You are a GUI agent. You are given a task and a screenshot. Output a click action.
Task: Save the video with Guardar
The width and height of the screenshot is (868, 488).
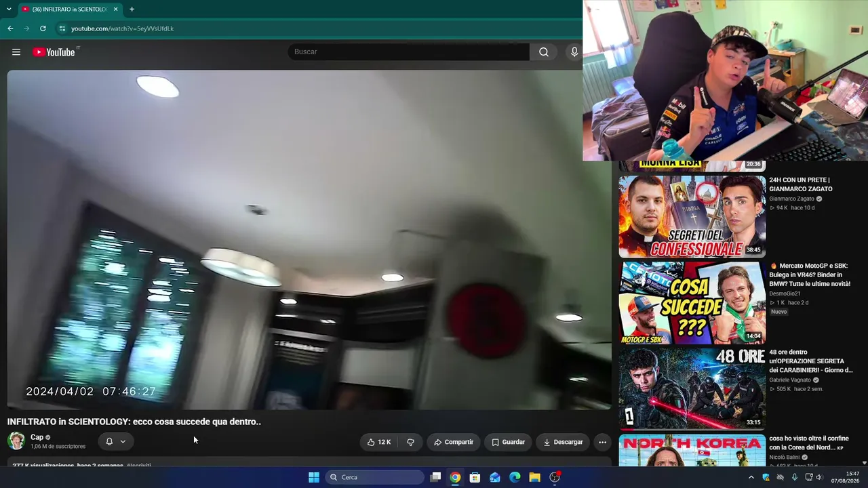pyautogui.click(x=508, y=442)
